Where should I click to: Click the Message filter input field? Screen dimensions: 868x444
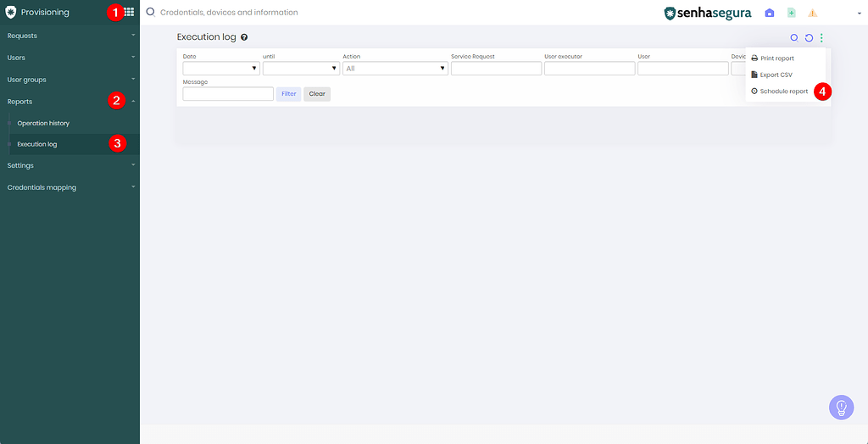click(x=228, y=93)
